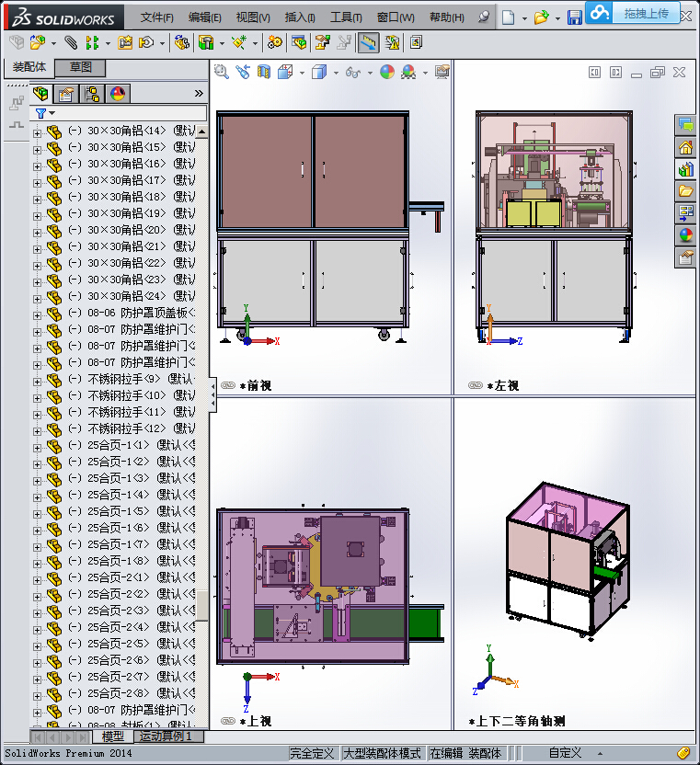Open Assembly Features dropdown arrow
Screen dimensions: 700x765
tap(222, 44)
